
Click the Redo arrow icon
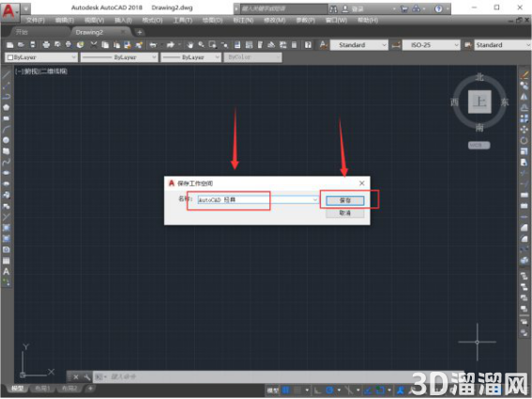[x=171, y=45]
